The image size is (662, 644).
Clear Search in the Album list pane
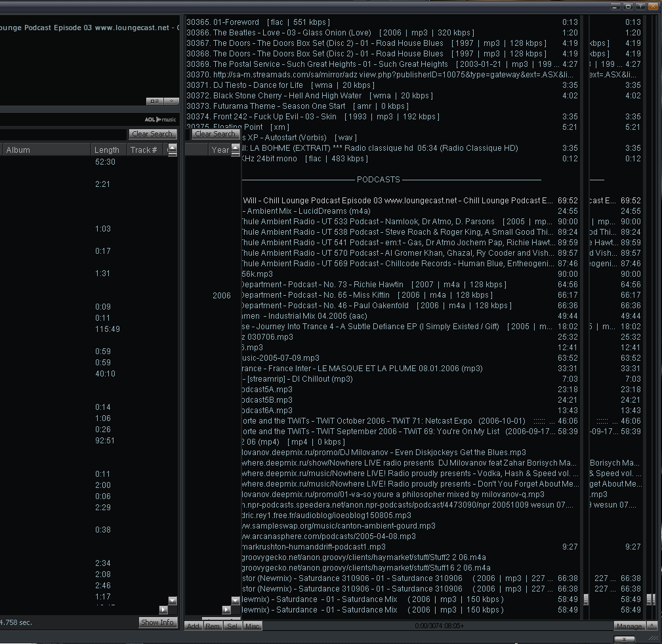[152, 134]
